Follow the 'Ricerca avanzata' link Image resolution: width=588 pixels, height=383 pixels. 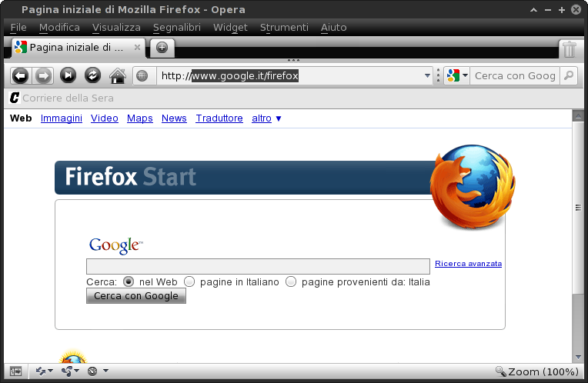coord(468,264)
